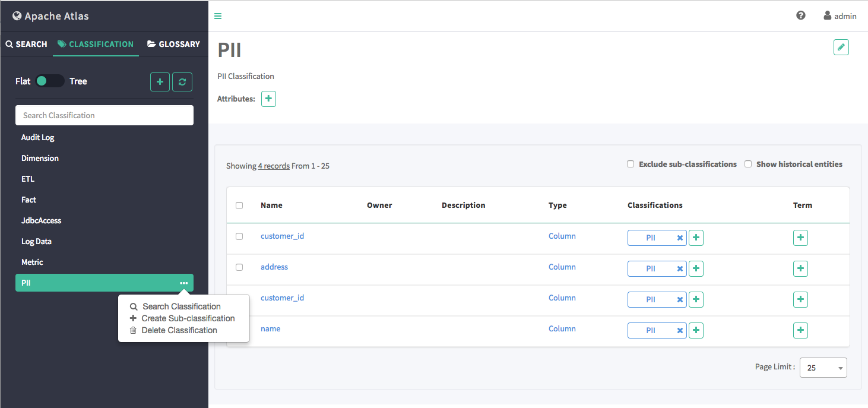This screenshot has width=868, height=408.
Task: Switch to the Search tab
Action: click(26, 44)
